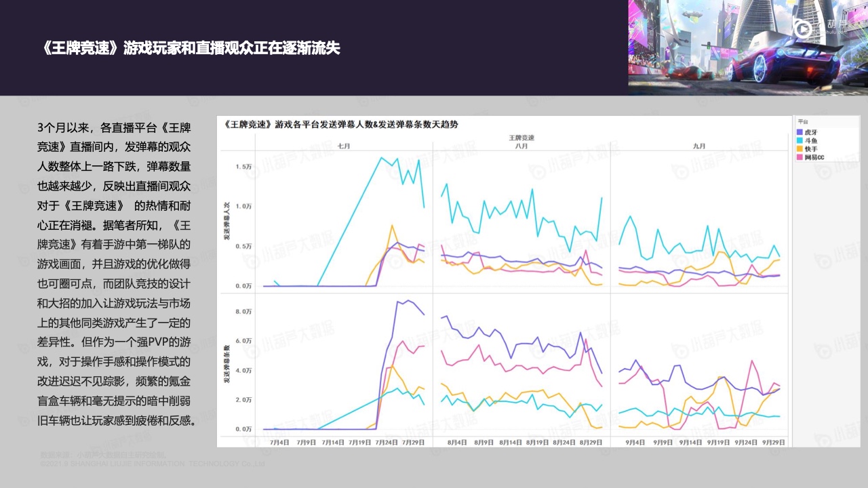Click the orange 快手 legend swatch

tap(800, 148)
